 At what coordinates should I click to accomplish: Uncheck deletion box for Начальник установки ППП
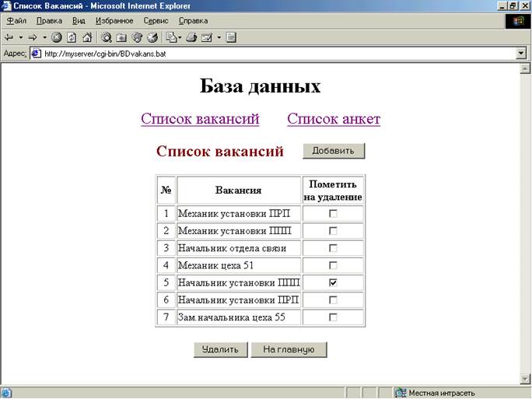point(333,282)
